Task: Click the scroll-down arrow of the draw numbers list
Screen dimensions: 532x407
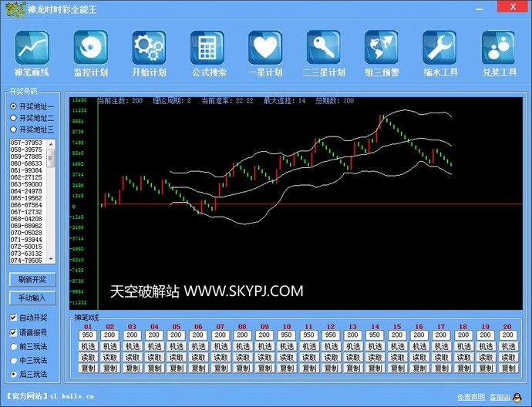Action: 52,260
